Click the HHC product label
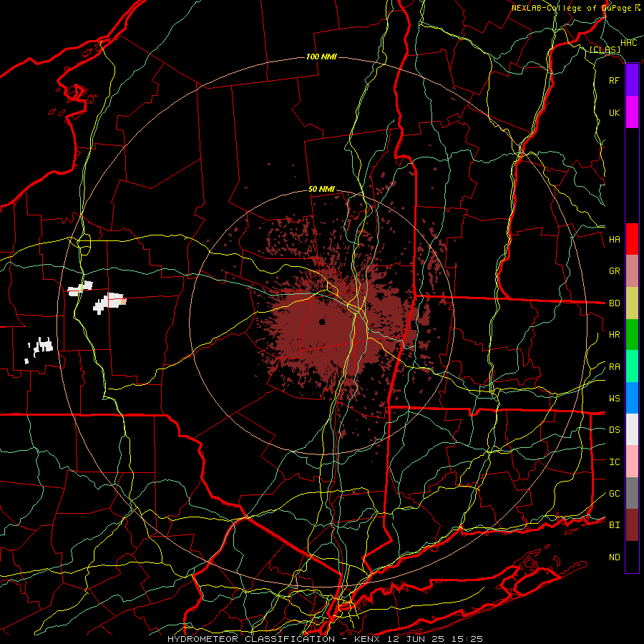 pyautogui.click(x=629, y=43)
